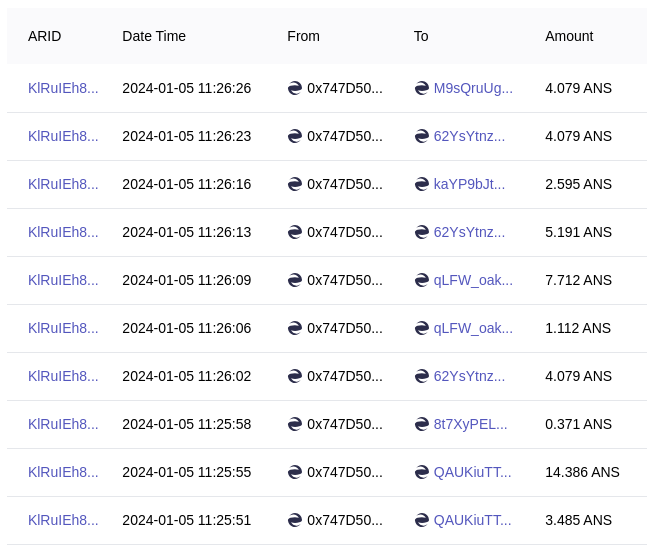Click sender 0x747D50... in 11:26:26 row
The height and width of the screenshot is (546, 647).
(345, 88)
